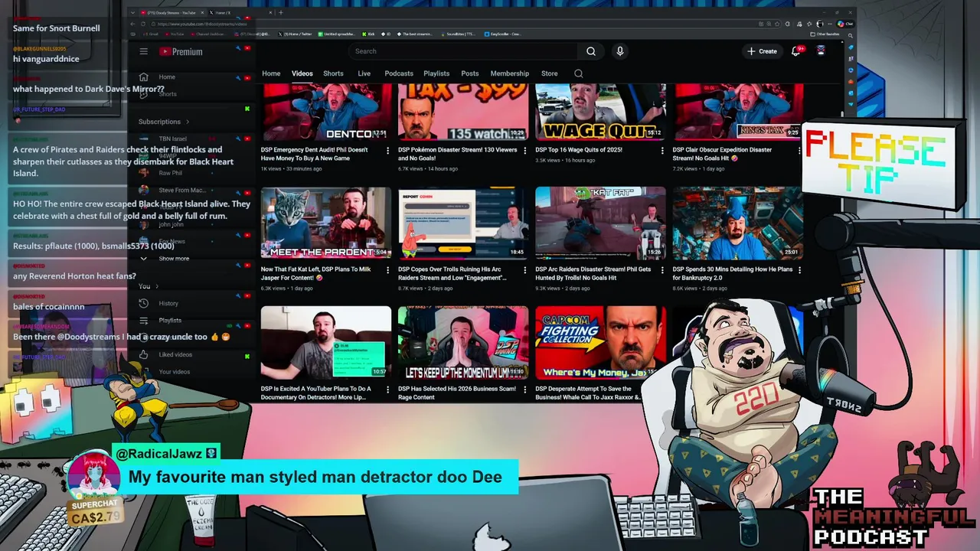Open the Podcasts channel tab
This screenshot has width=980, height=551.
(x=399, y=73)
